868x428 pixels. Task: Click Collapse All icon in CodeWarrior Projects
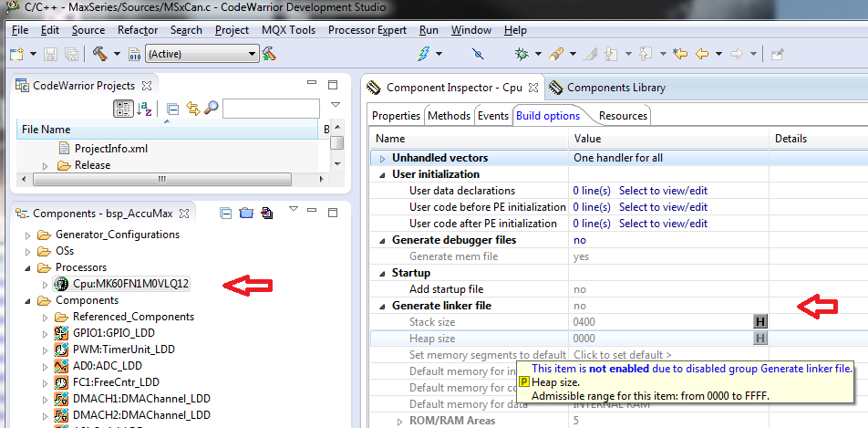click(172, 108)
